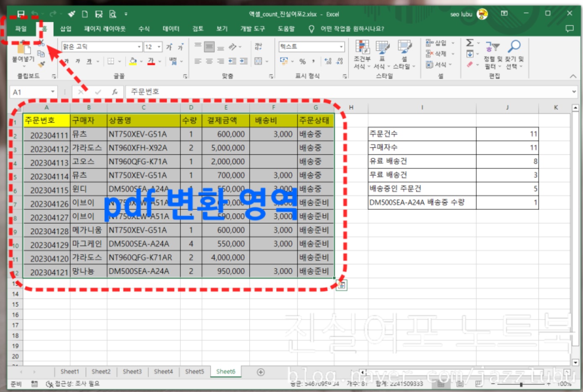
Task: Open 정렬 및 필터 sort and filter
Action: pos(493,55)
